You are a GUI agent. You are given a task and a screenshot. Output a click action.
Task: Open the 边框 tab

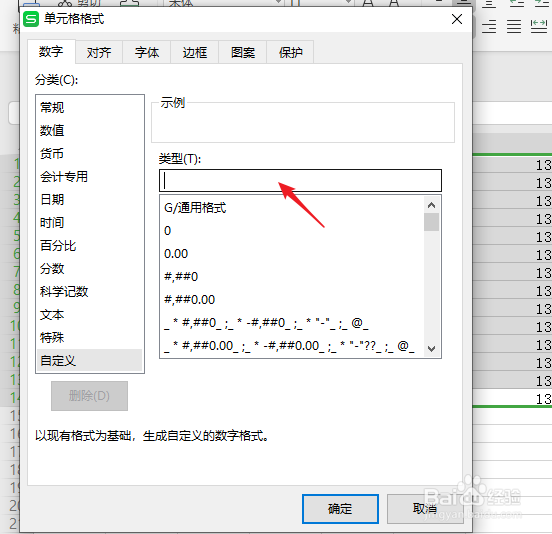pyautogui.click(x=195, y=52)
